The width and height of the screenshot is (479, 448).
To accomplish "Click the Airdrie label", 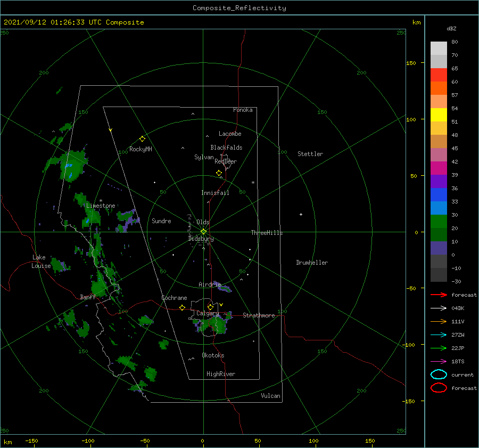I will (210, 284).
